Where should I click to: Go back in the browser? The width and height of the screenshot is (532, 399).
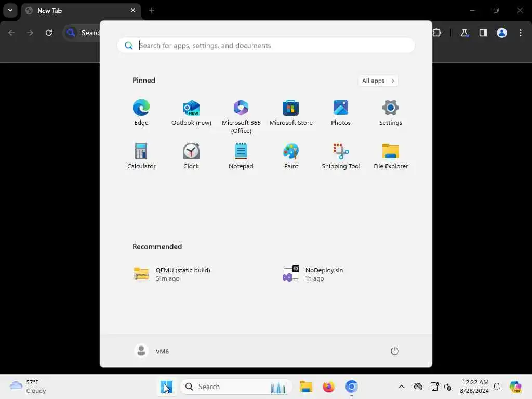point(11,33)
